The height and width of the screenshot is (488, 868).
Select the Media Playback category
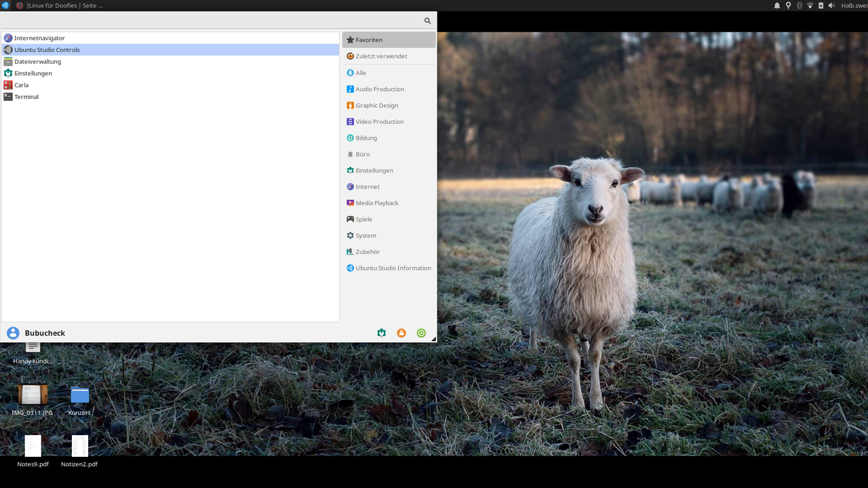(389, 203)
